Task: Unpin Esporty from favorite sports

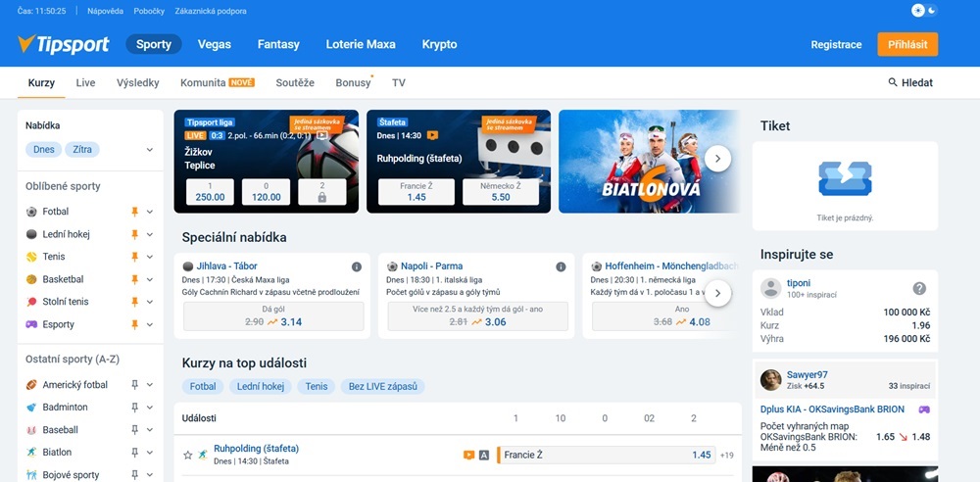Action: (134, 324)
